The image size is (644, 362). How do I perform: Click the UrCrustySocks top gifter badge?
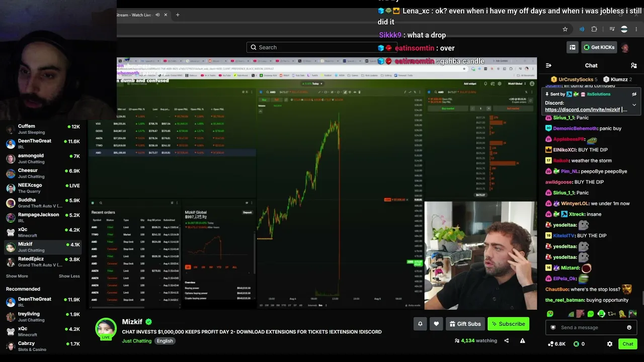[x=574, y=79]
